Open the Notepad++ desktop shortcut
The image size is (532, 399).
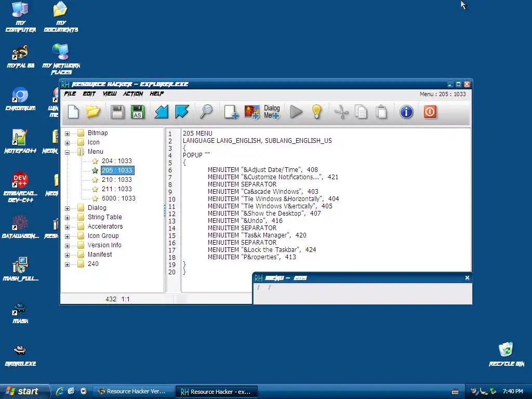20,141
